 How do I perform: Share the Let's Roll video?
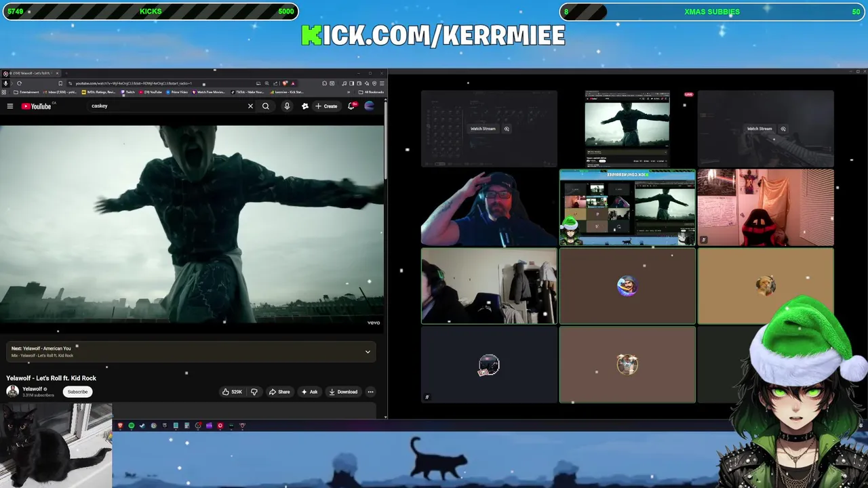[279, 392]
